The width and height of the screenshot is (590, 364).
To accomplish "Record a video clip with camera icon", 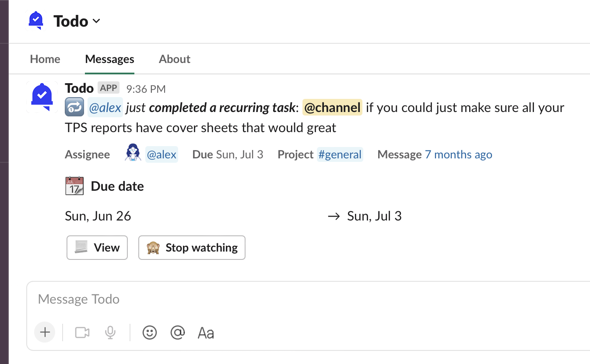I will [x=82, y=333].
